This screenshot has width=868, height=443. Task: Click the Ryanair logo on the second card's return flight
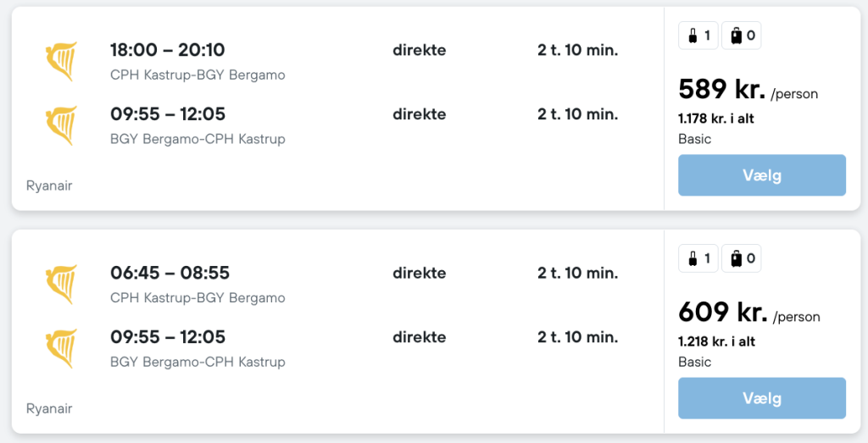(61, 348)
